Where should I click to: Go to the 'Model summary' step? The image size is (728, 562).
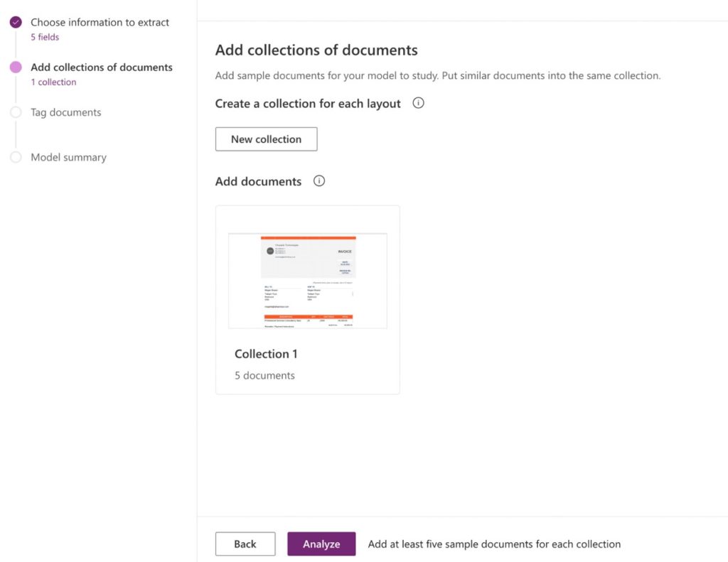(69, 157)
